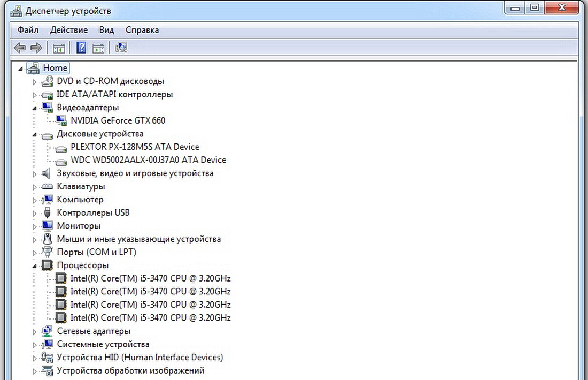Select PLEXTOR PX-128M5S ATA Device
588x380 pixels.
[x=135, y=147]
